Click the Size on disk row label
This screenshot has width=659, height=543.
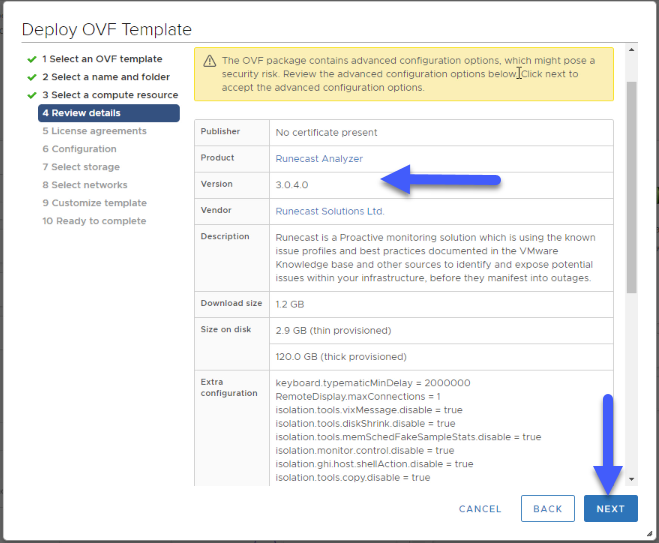(x=226, y=329)
